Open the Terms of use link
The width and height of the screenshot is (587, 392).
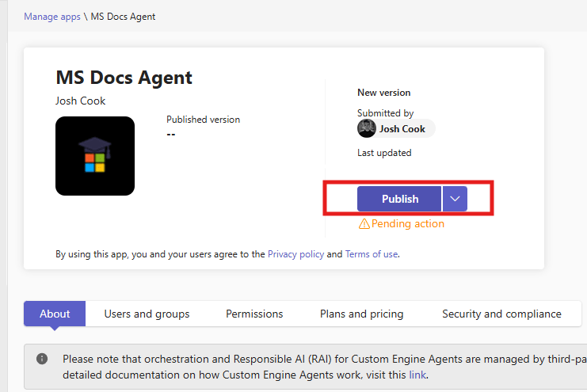pyautogui.click(x=371, y=254)
